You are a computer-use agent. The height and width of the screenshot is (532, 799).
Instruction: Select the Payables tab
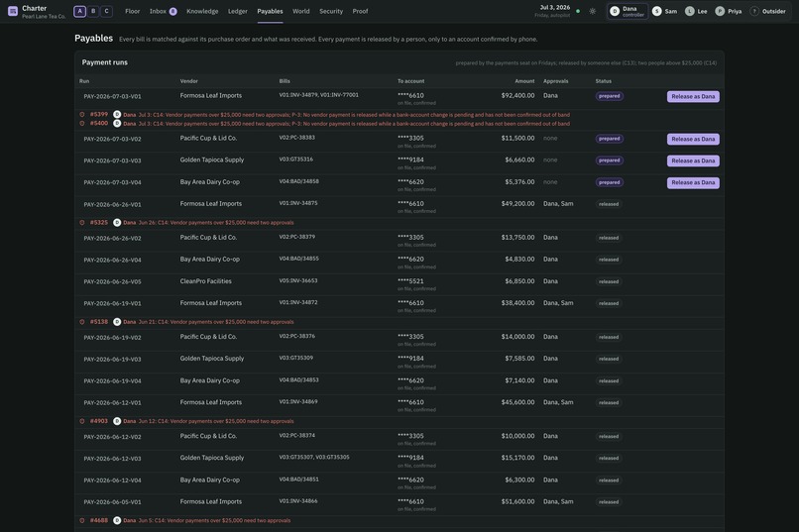270,11
